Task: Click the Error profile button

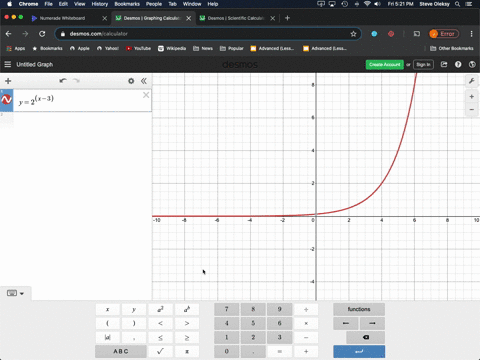Action: 444,34
